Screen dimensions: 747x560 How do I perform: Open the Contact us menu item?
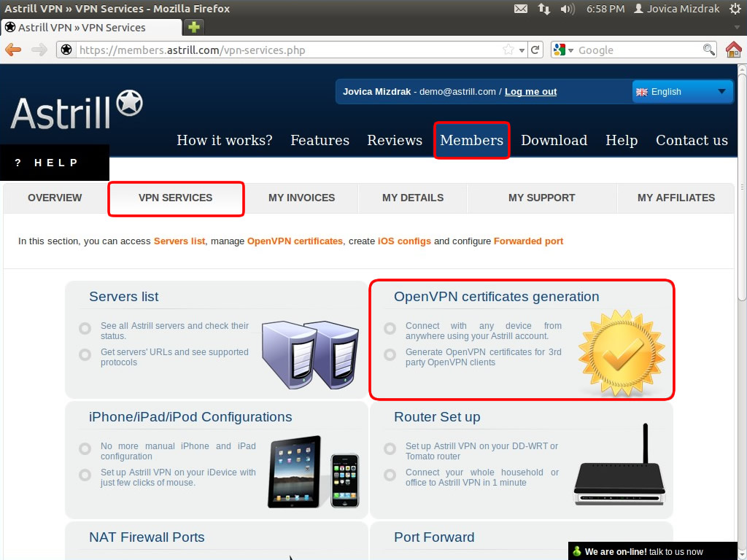(692, 140)
